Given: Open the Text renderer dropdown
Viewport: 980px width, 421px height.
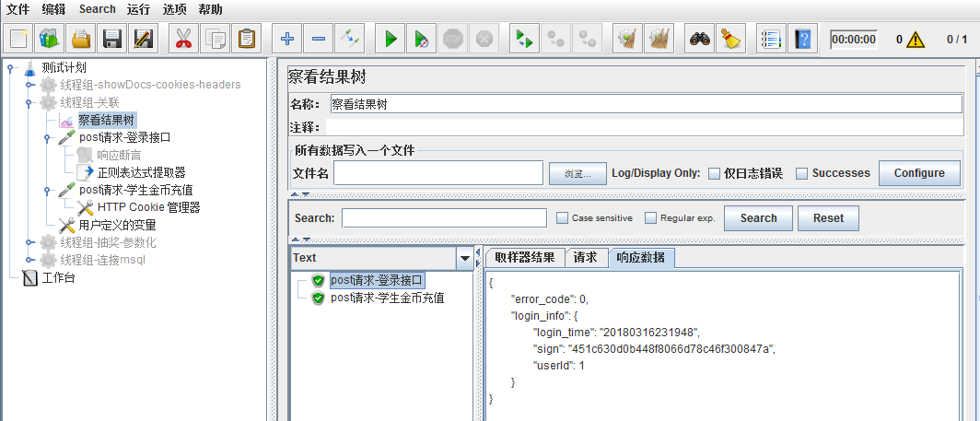Looking at the screenshot, I should (x=464, y=258).
